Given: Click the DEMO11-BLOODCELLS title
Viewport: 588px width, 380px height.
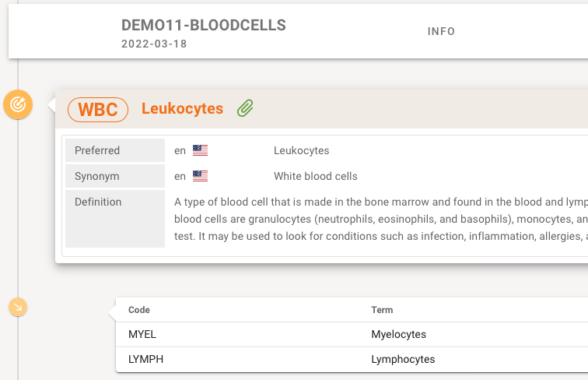Looking at the screenshot, I should click(204, 25).
